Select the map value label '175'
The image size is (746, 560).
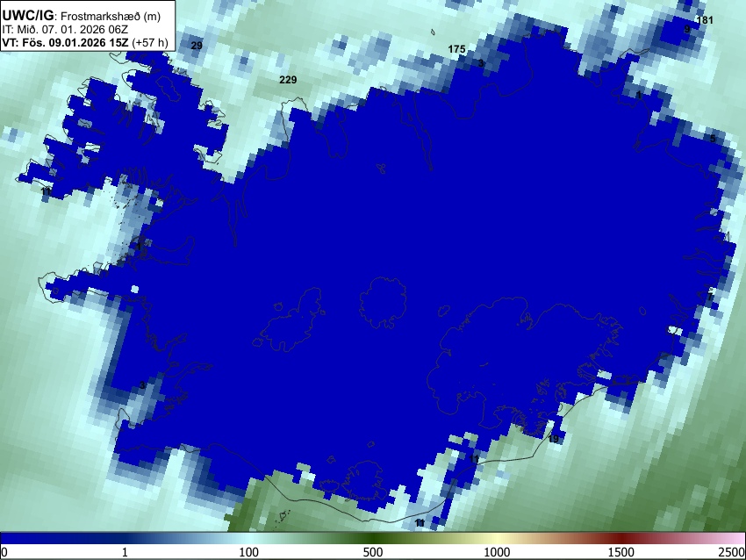tap(456, 49)
